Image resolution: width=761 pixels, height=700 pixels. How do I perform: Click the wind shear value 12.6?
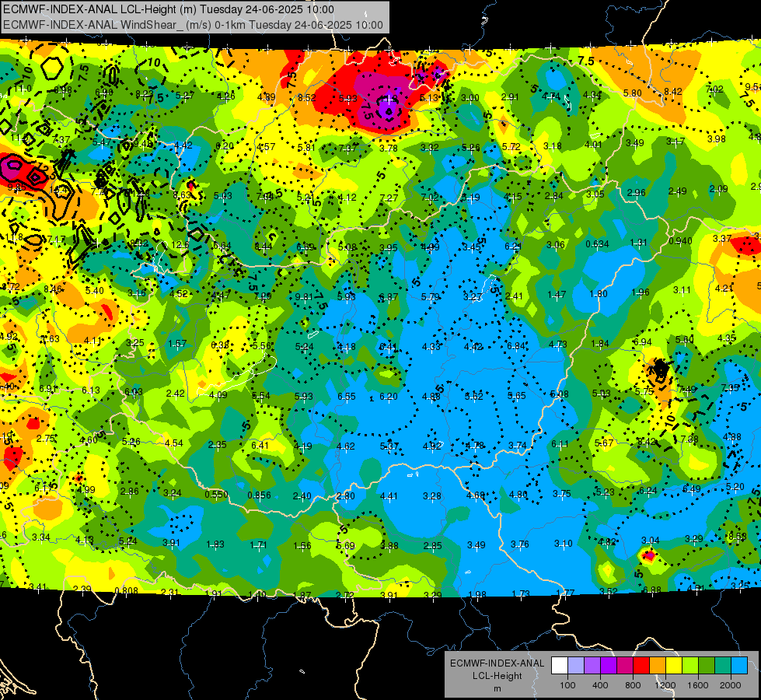[x=180, y=245]
